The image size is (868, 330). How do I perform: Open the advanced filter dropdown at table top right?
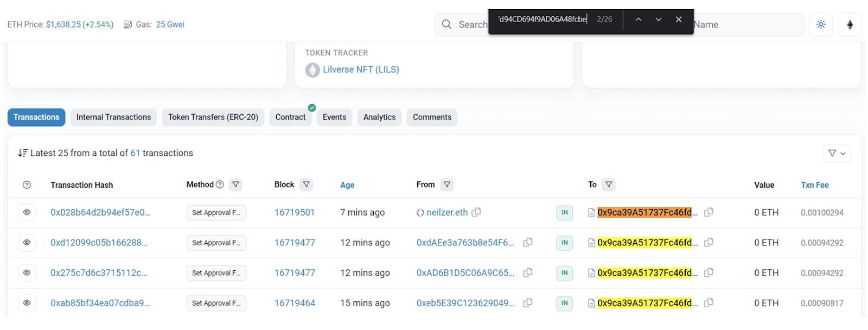(837, 154)
